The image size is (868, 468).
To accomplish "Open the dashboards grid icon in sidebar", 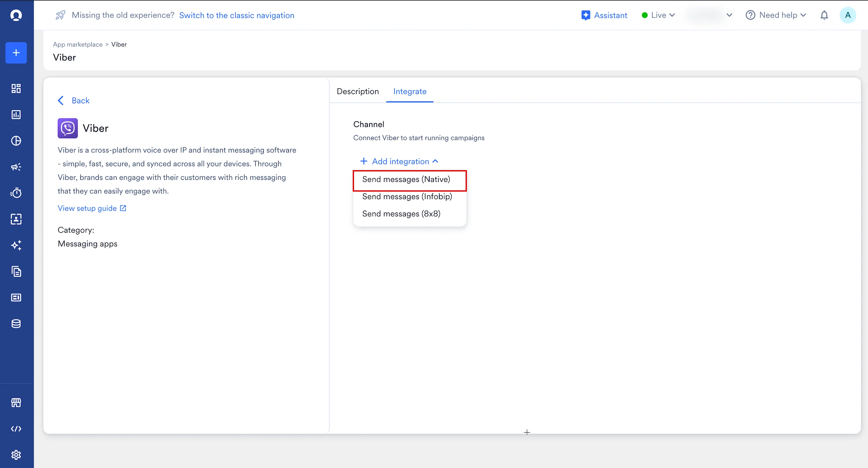I will tap(16, 88).
